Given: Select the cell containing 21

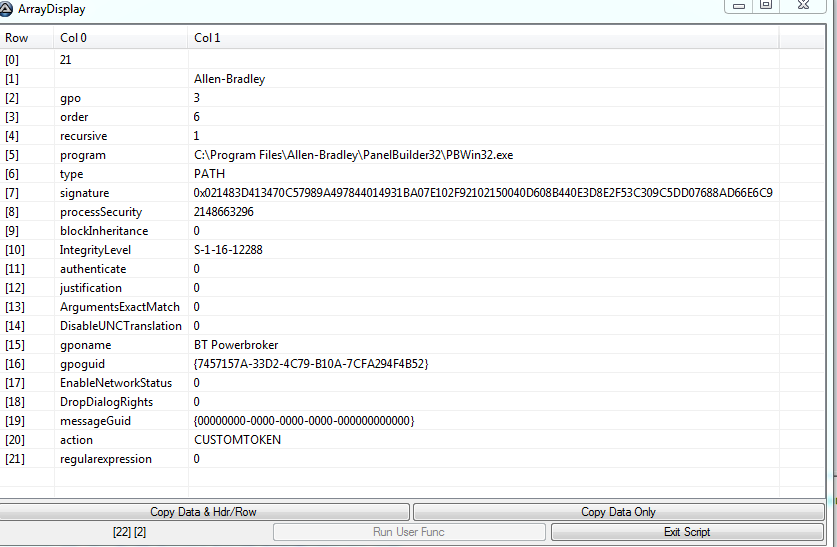Looking at the screenshot, I should [66, 60].
